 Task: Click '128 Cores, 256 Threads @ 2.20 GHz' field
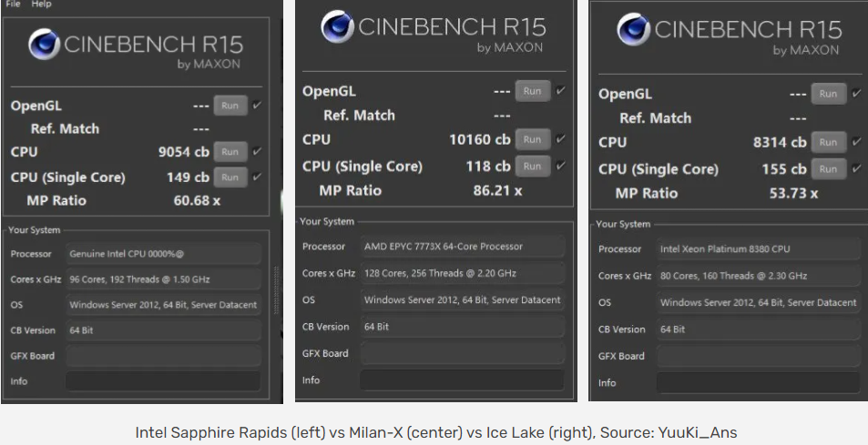[462, 273]
